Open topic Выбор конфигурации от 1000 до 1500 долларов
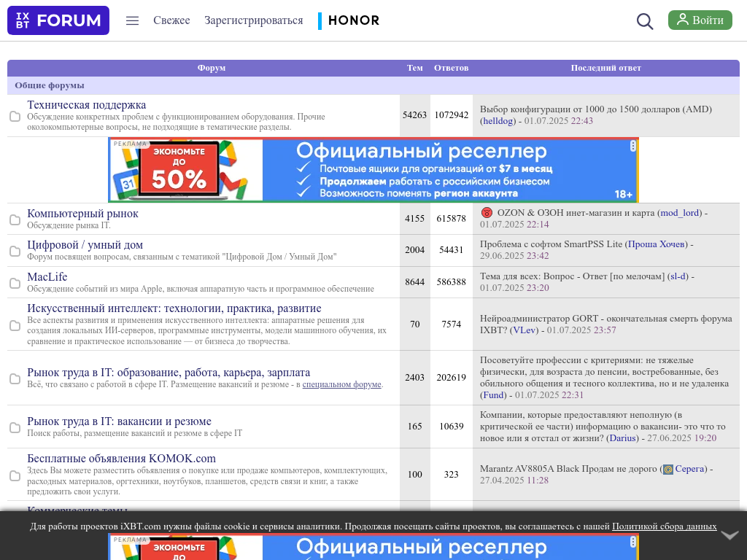 point(596,109)
